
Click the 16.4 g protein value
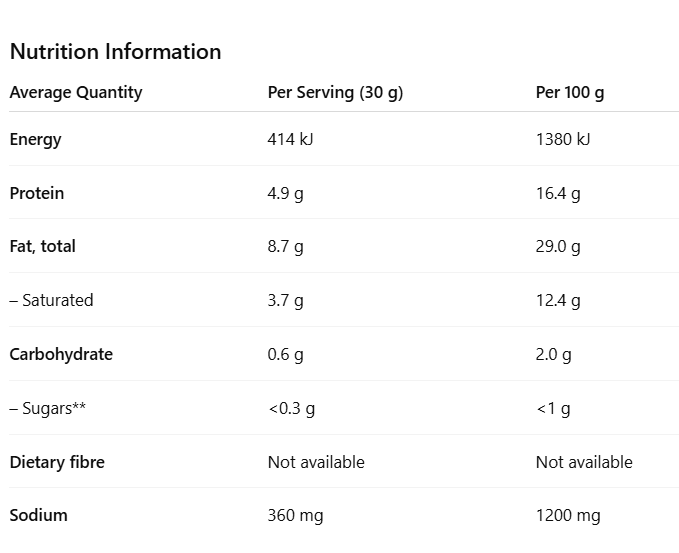tap(558, 194)
